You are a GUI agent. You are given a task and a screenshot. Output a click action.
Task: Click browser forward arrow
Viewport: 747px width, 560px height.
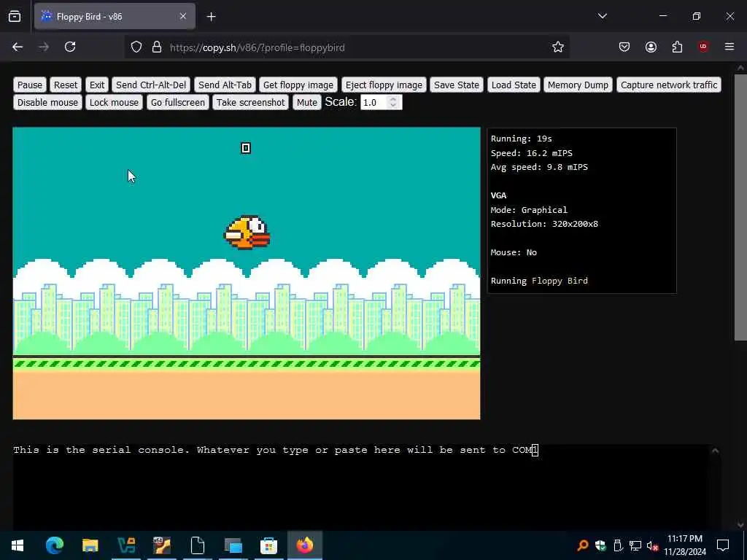[x=44, y=47]
